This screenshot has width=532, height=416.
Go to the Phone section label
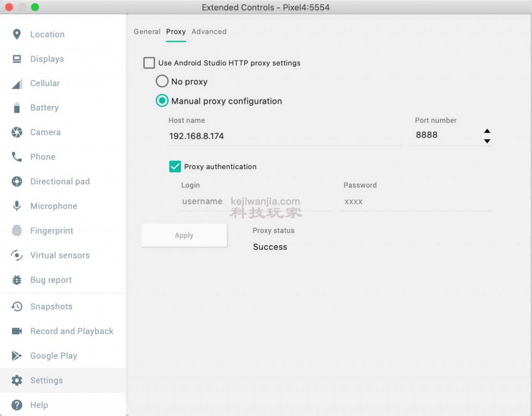pyautogui.click(x=43, y=157)
